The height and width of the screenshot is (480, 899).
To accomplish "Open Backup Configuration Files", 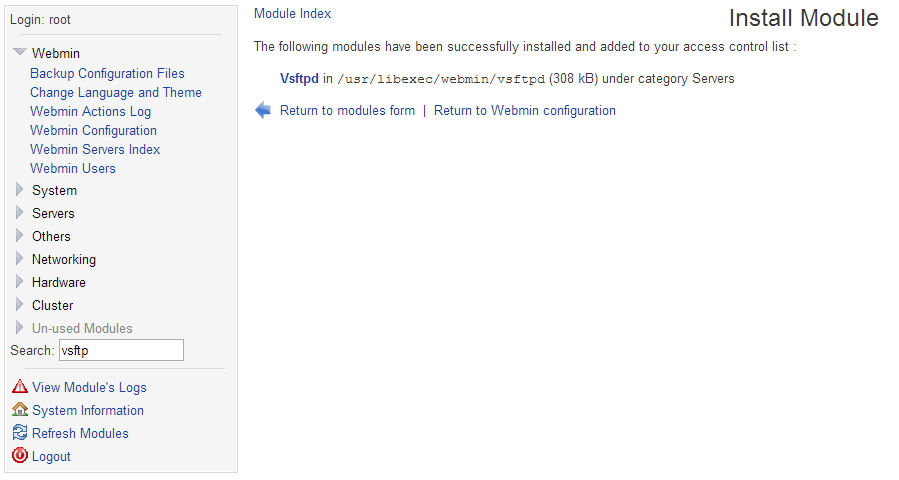I will [x=107, y=73].
